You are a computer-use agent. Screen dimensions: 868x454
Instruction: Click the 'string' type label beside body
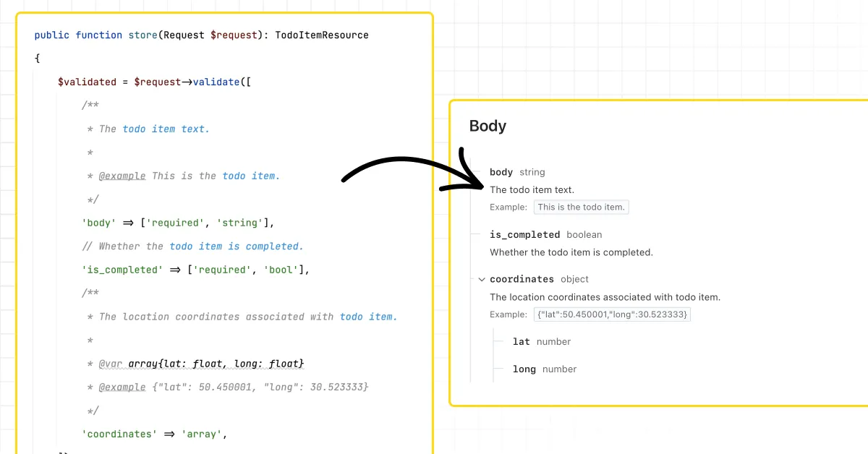click(x=532, y=172)
